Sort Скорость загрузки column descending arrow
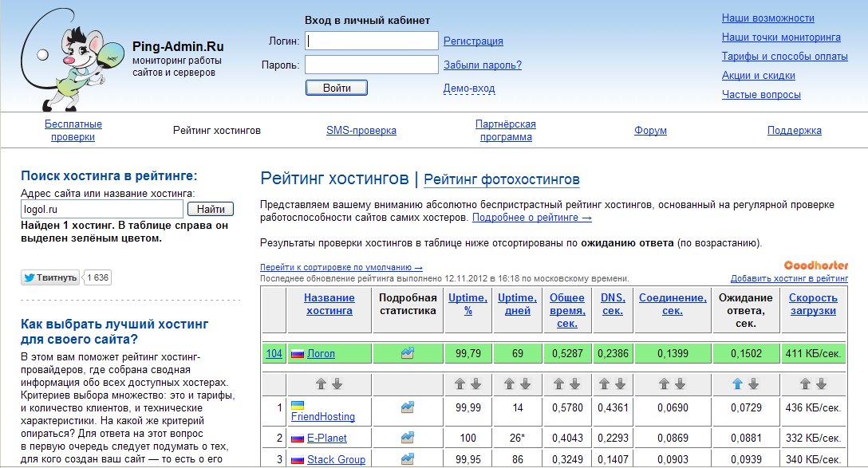This screenshot has height=468, width=868. pyautogui.click(x=822, y=383)
